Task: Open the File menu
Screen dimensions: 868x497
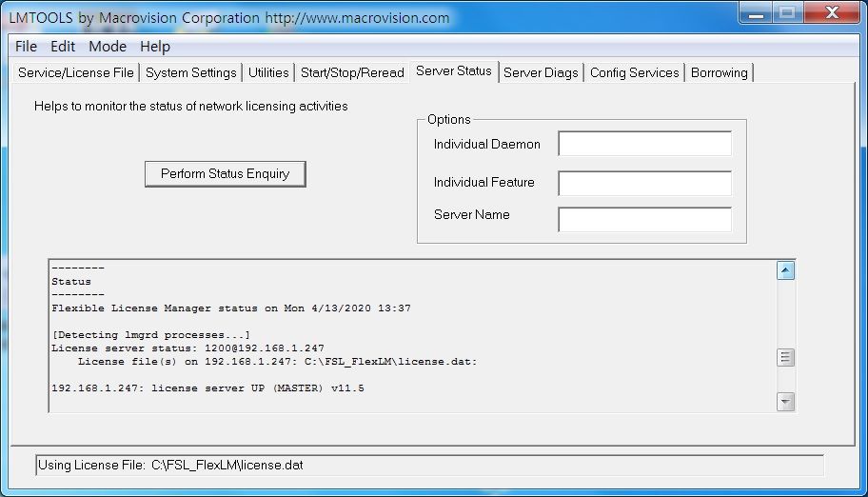Action: [26, 47]
